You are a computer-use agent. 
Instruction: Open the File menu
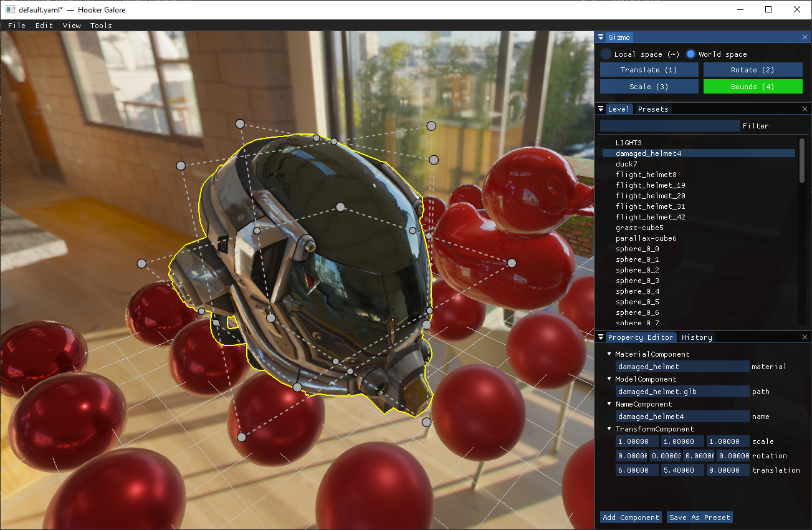coord(17,26)
